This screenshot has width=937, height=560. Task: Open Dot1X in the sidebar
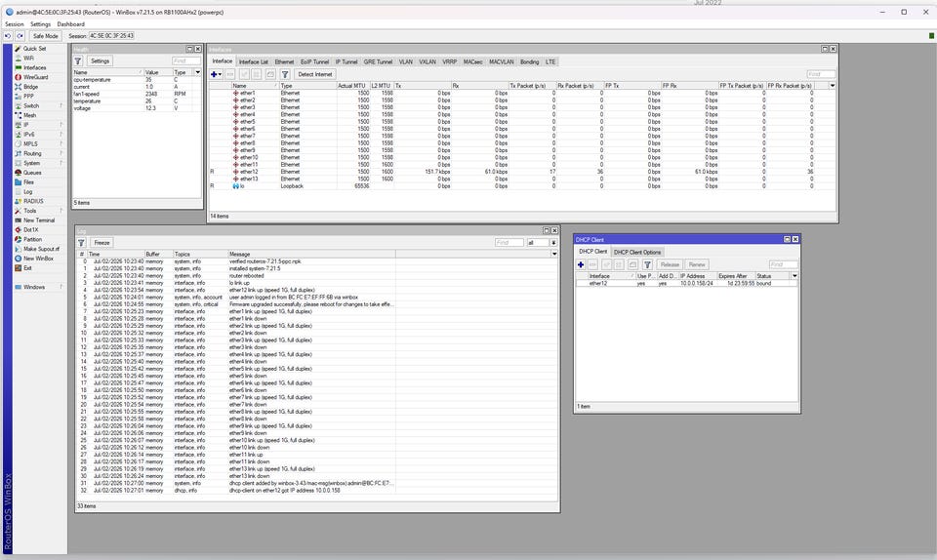pos(30,230)
